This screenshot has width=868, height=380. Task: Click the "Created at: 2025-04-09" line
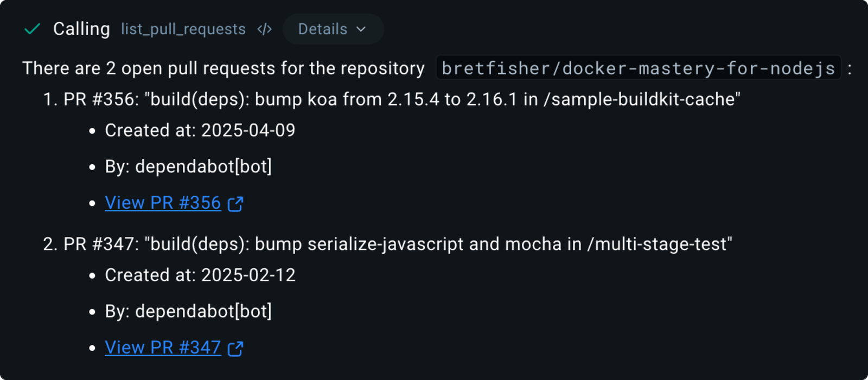pos(200,130)
